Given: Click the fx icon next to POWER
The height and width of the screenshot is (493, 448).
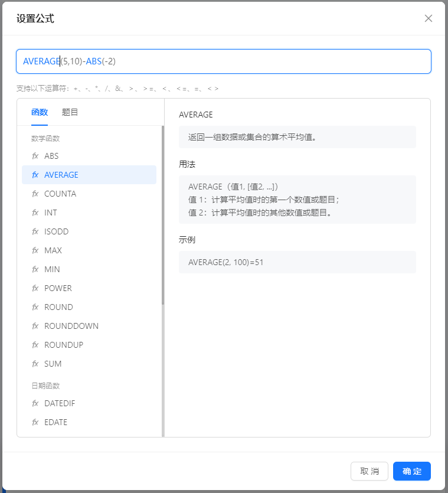Looking at the screenshot, I should click(x=35, y=288).
